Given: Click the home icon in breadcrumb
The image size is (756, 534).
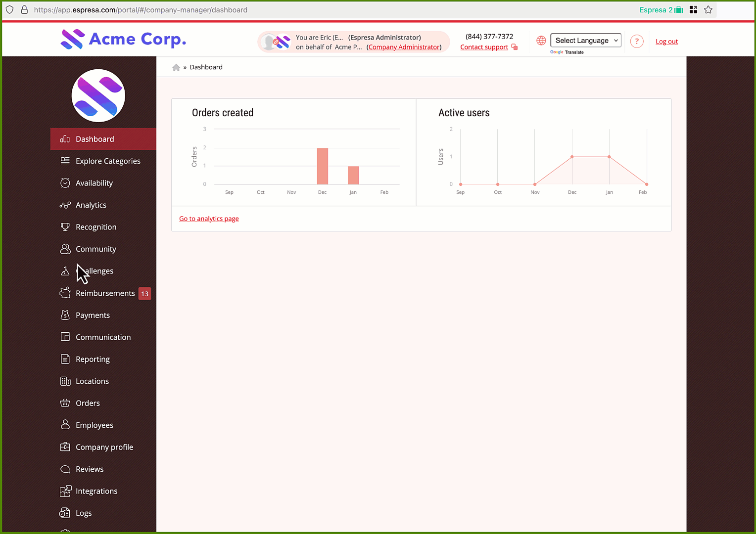Looking at the screenshot, I should [176, 67].
